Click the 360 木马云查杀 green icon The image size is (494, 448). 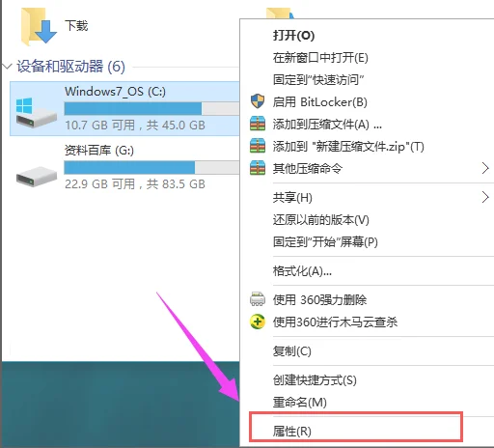point(258,322)
